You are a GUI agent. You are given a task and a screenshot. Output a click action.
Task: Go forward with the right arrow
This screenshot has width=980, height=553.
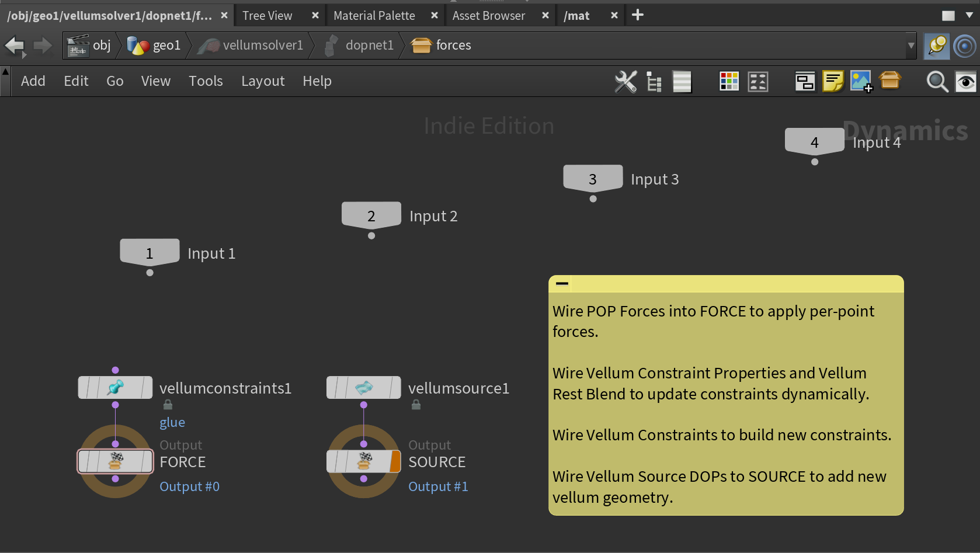(x=43, y=46)
